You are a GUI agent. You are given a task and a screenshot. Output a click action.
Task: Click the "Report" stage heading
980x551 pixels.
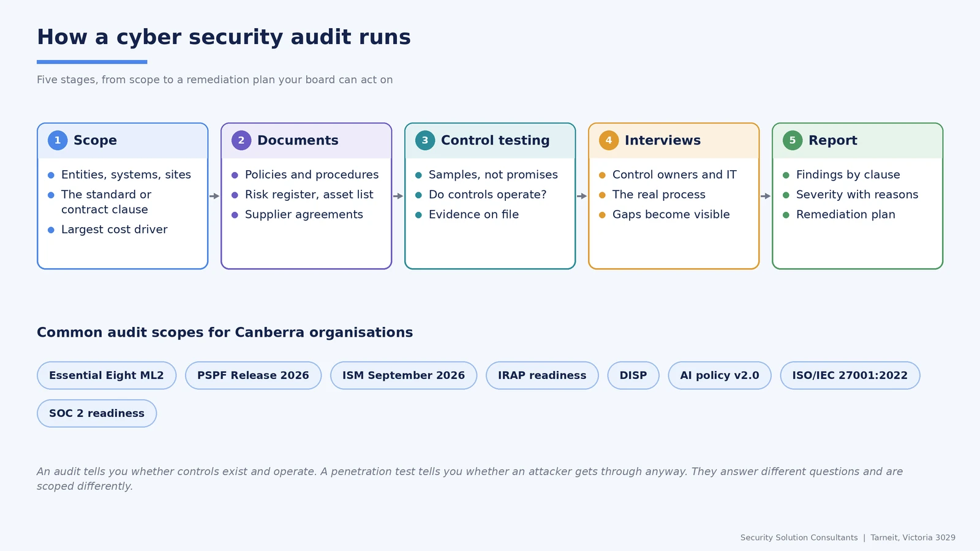click(x=833, y=140)
